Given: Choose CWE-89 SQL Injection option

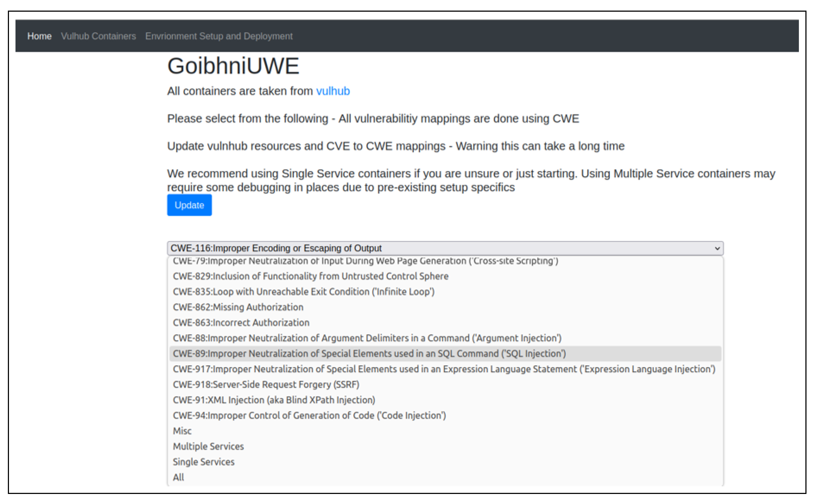Looking at the screenshot, I should coord(369,353).
